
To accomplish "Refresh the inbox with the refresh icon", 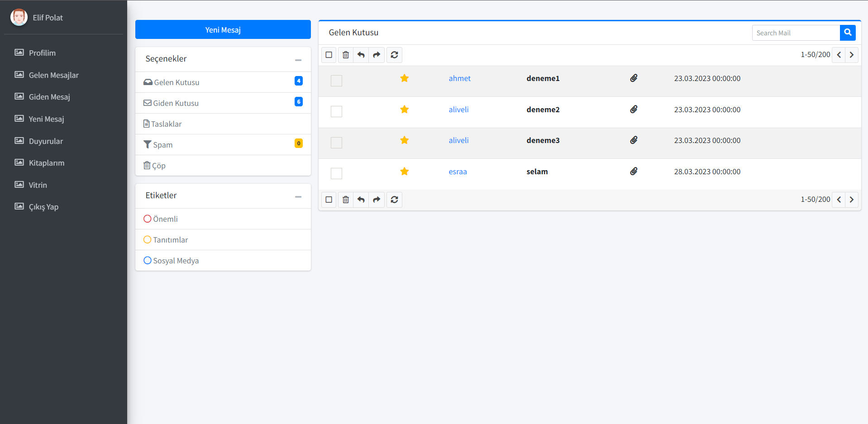I will 394,55.
